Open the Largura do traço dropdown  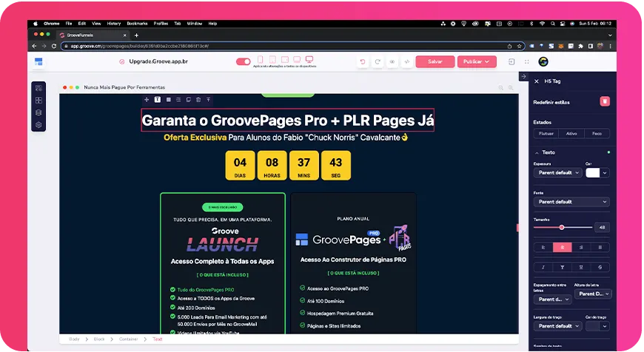click(x=557, y=326)
